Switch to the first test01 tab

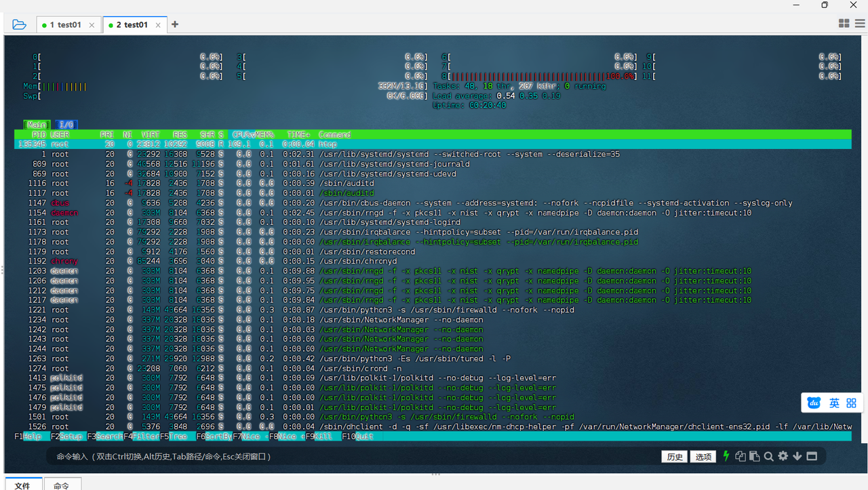tap(64, 25)
